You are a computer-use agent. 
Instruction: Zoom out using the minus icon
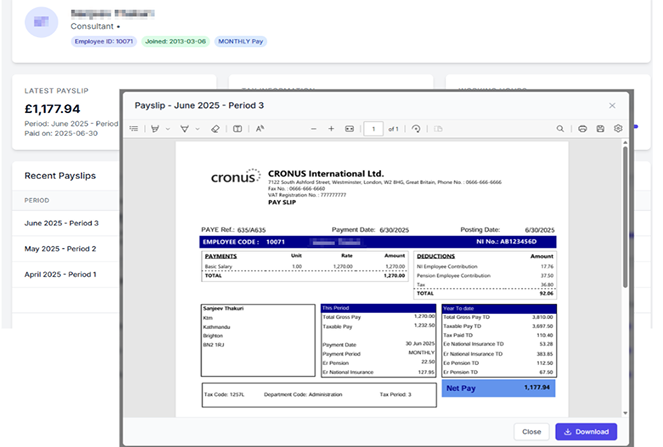tap(313, 129)
